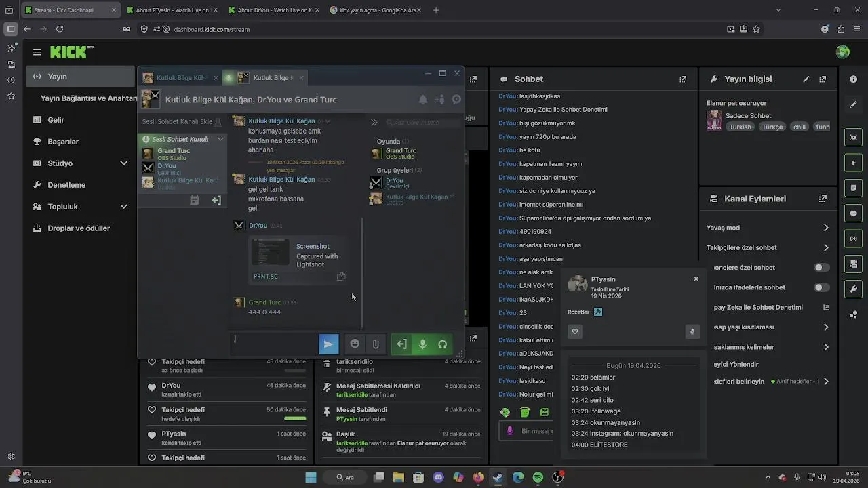Open the Kick dashboard settings gear
The width and height of the screenshot is (868, 488).
pos(11,457)
